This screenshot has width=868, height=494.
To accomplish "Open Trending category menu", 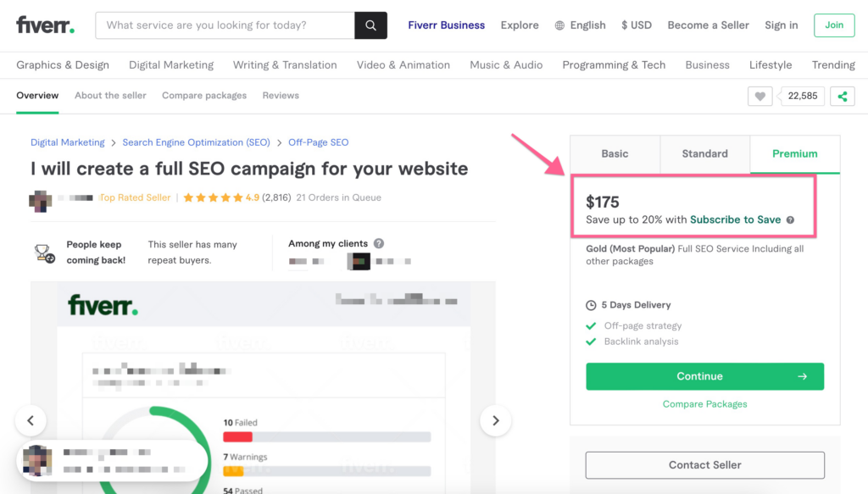I will (833, 65).
